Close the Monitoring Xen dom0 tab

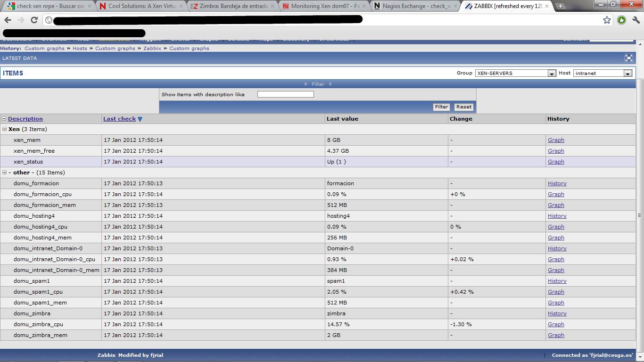363,6
